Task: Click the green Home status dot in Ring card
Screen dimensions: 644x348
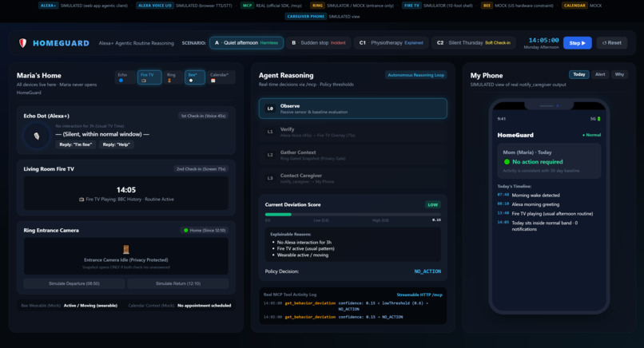Action: (185, 230)
